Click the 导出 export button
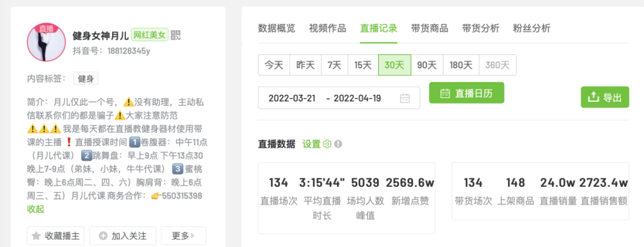Viewport: 644px width, 247px height. click(605, 98)
